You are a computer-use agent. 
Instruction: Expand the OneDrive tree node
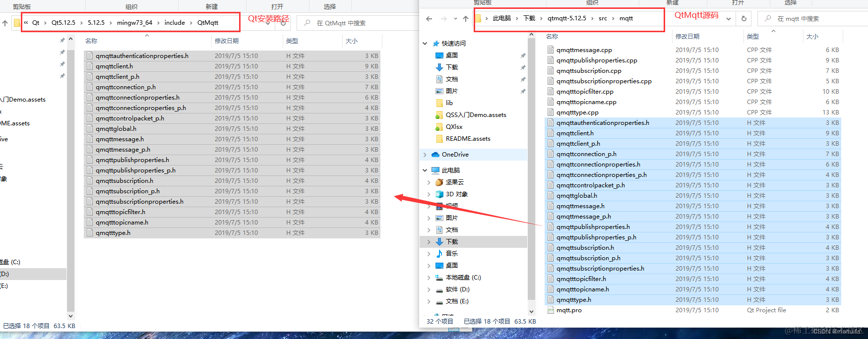pos(425,155)
